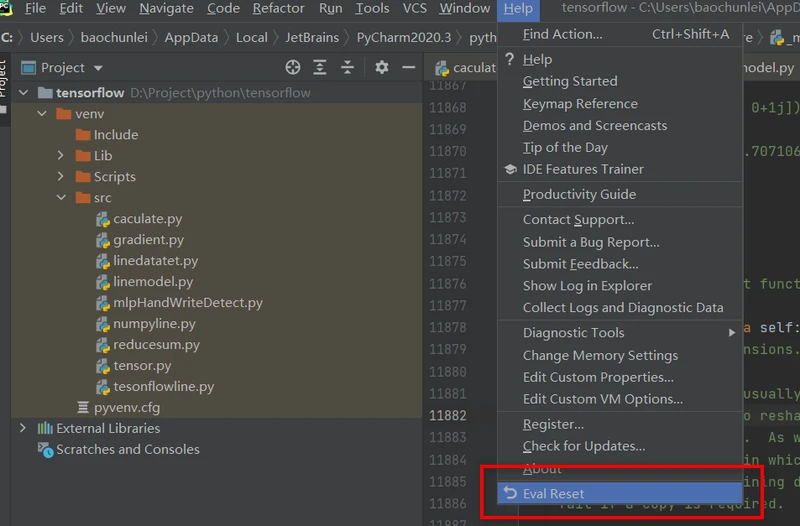Click the IDE Features Trainer icon

pos(510,169)
